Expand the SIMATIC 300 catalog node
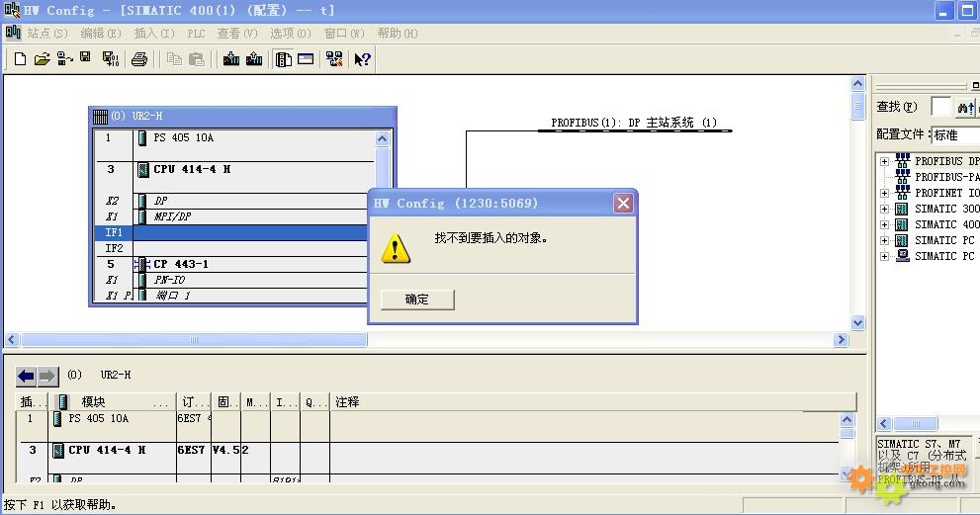Screen dimensions: 980x515 pos(884,209)
